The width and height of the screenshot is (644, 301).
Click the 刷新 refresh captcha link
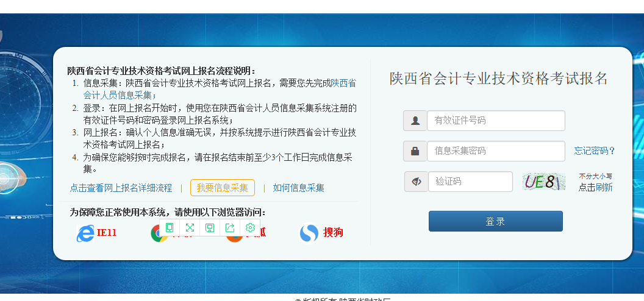pos(604,188)
